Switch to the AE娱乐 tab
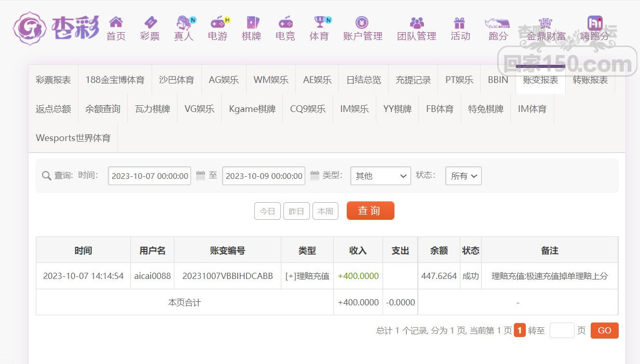The width and height of the screenshot is (640, 364). 317,80
